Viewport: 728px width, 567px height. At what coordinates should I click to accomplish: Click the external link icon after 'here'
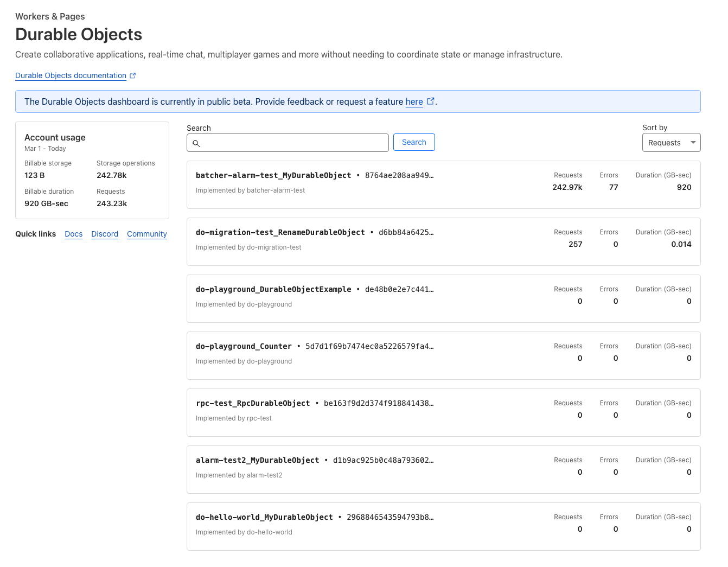click(431, 101)
